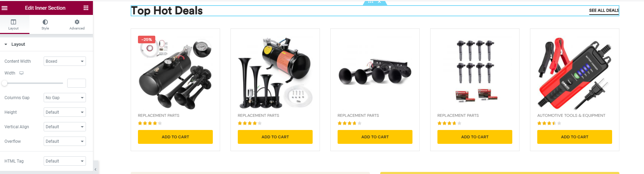644x174 pixels.
Task: Collapse the editor panel with side arrow
Action: [95, 169]
